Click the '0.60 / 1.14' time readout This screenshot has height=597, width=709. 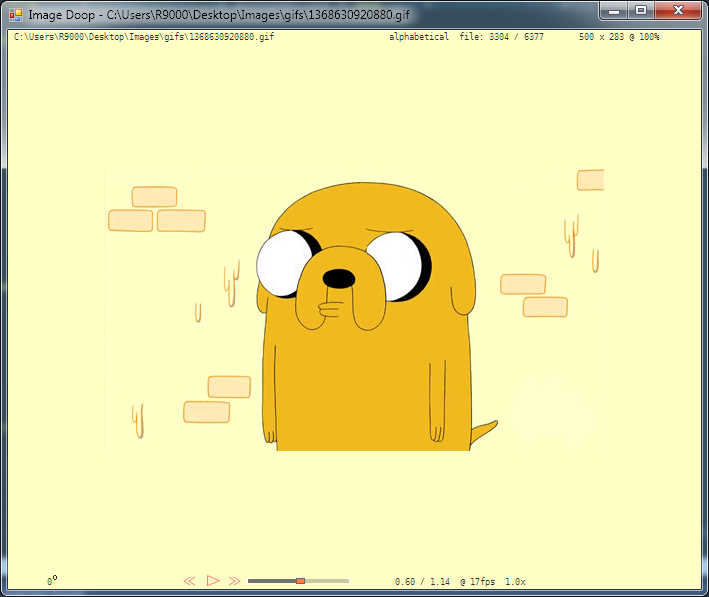click(x=422, y=582)
